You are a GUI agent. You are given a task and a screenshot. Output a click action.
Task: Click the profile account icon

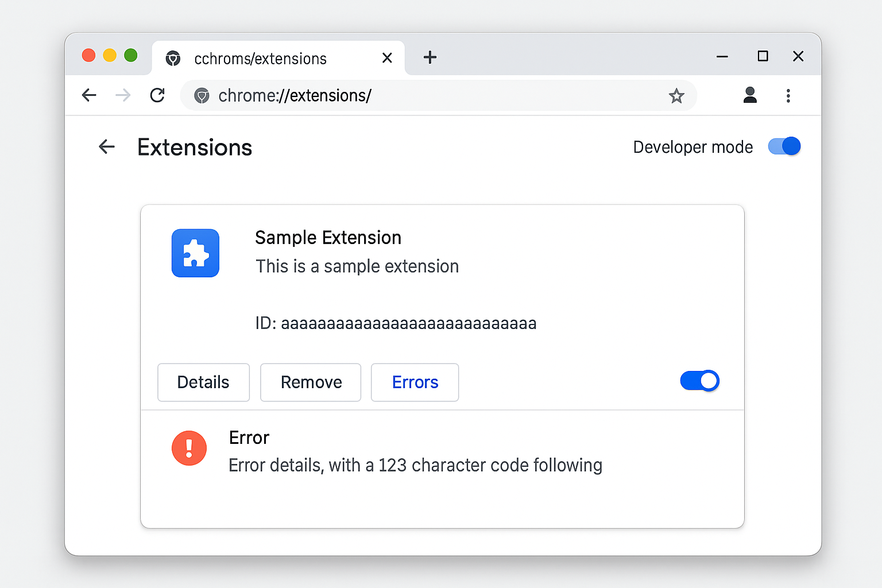(750, 96)
